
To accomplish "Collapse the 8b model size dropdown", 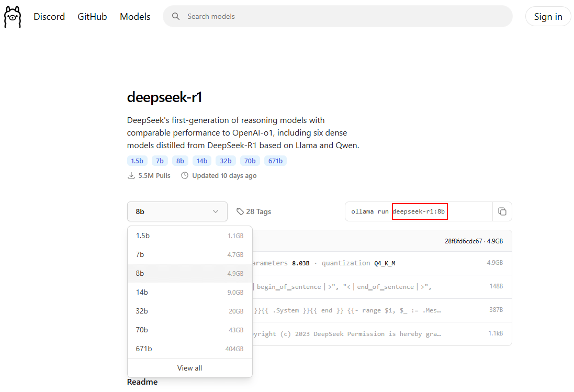I will [177, 211].
